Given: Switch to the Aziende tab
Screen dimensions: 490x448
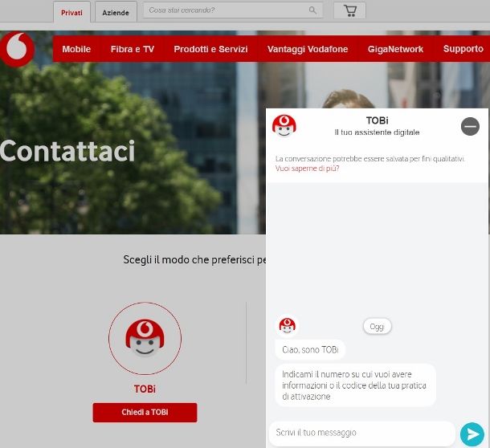Looking at the screenshot, I should pos(116,13).
